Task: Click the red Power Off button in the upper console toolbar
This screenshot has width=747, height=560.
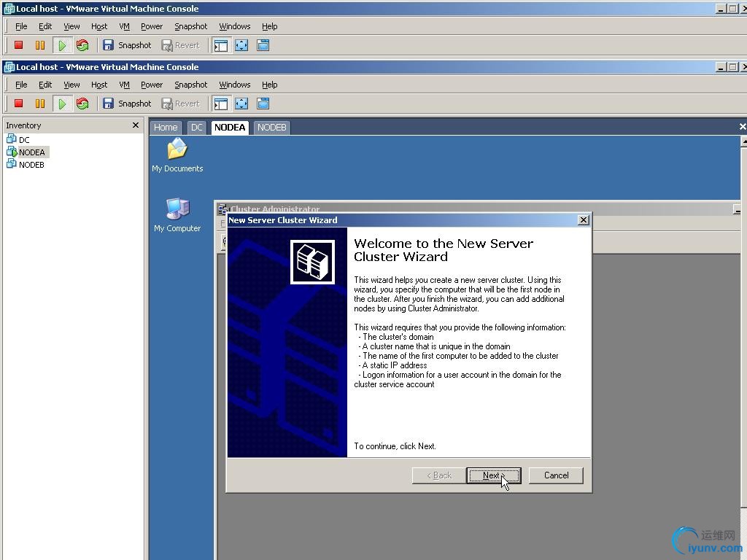Action: click(18, 45)
